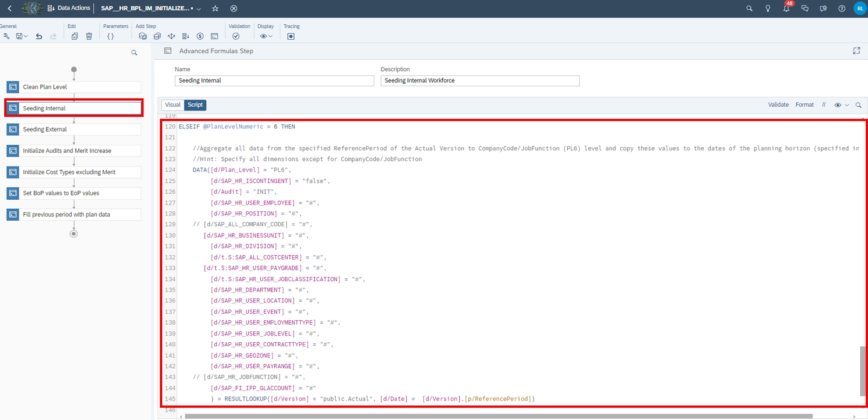Expand the SAP__HR_BPL_IM_INITIALIZE file name dropdown

(199, 8)
